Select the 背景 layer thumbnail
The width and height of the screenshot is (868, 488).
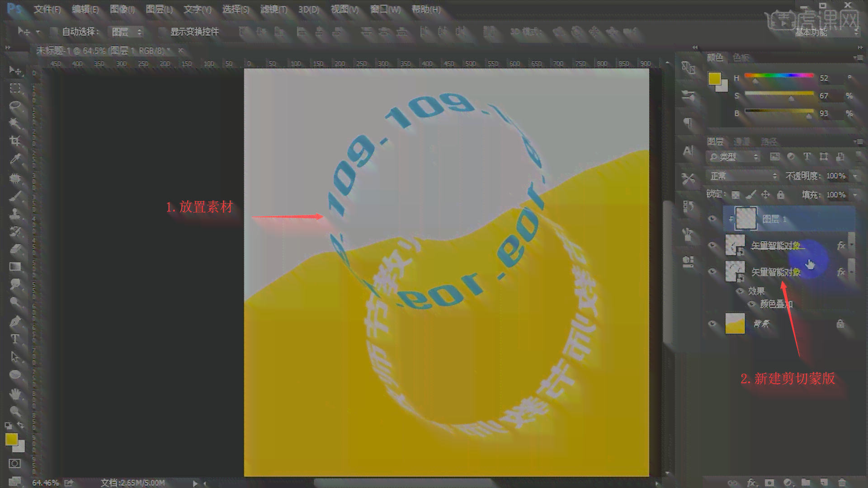(x=735, y=324)
